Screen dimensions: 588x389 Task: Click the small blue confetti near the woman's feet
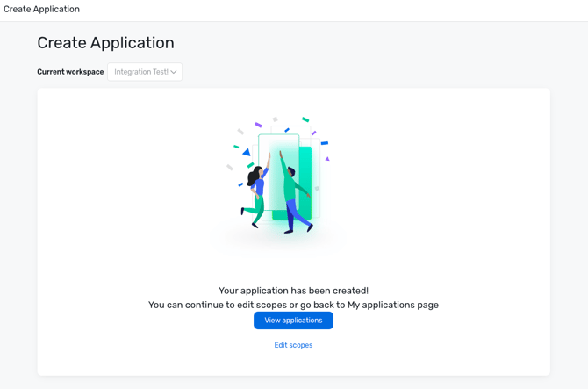tap(240, 184)
